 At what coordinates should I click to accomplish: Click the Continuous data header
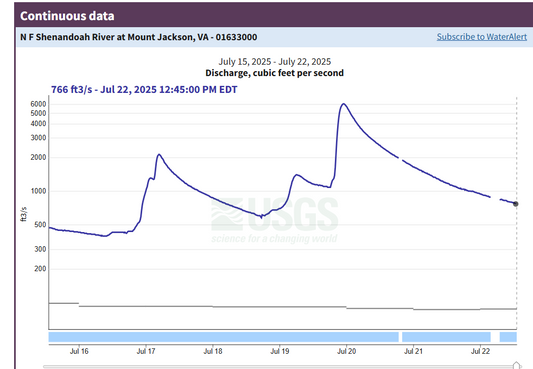[67, 16]
